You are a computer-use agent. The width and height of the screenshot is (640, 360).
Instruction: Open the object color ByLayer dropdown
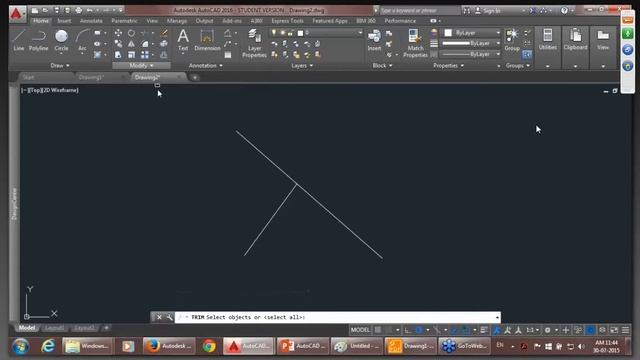coord(498,33)
